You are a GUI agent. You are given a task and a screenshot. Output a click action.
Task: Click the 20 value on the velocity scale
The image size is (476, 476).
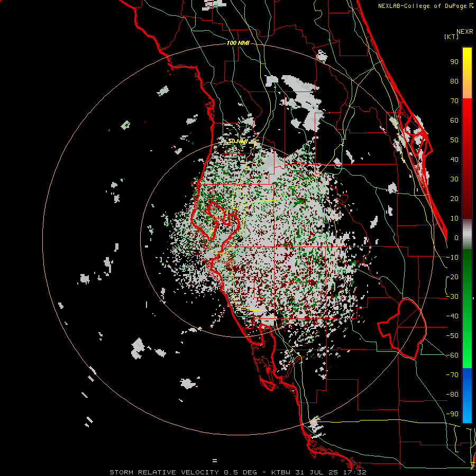coord(454,199)
